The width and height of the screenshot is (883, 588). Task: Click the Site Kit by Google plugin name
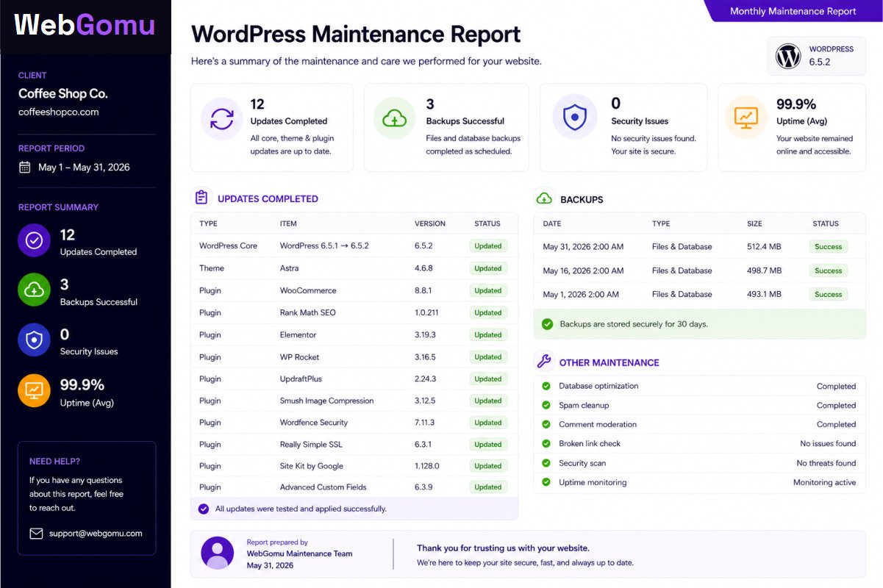(x=312, y=466)
